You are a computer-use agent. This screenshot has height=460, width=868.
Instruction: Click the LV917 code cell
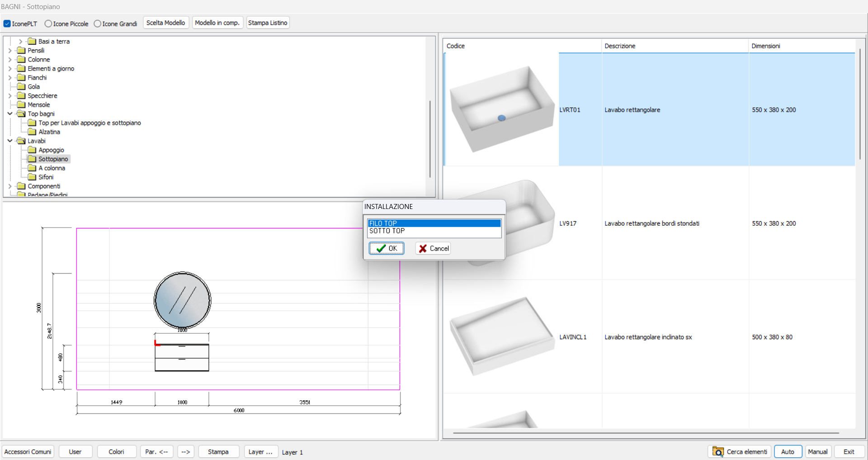point(568,223)
